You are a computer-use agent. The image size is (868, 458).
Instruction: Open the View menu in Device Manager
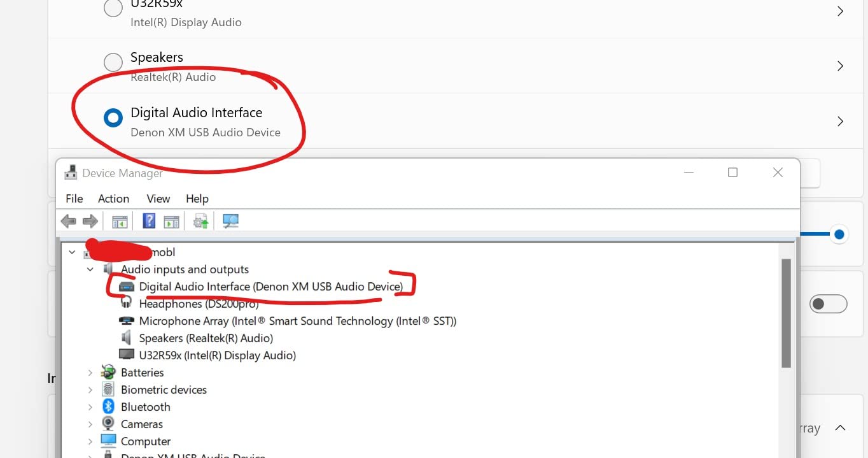(x=158, y=199)
